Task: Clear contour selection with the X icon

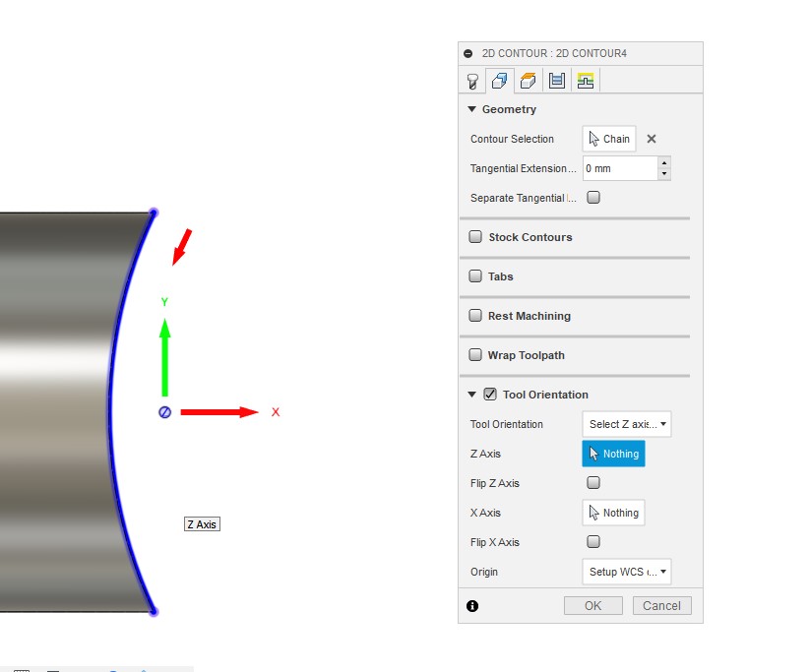Action: [651, 139]
